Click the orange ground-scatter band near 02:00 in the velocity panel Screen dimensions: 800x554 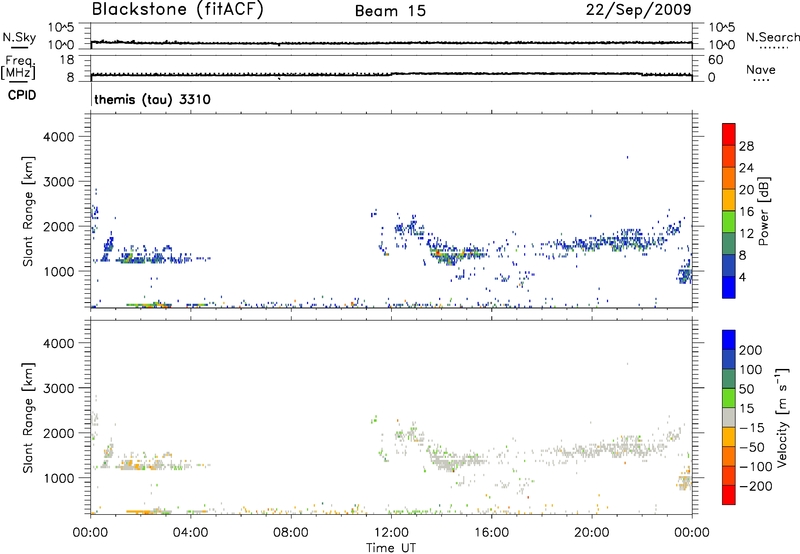point(140,511)
